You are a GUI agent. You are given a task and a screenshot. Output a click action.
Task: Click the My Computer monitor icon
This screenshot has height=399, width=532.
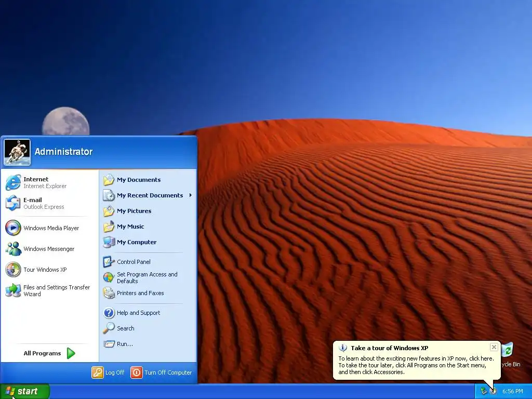point(109,242)
